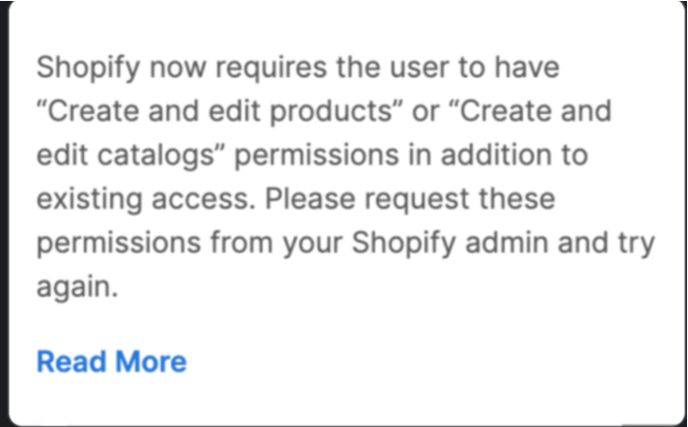Open the Read More link
The image size is (688, 427).
tap(111, 362)
